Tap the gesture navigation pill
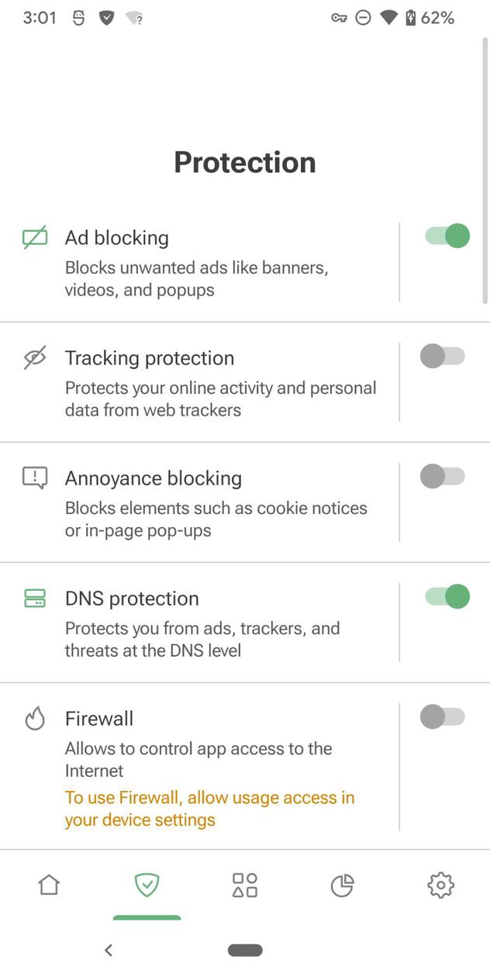Image resolution: width=490 pixels, height=980 pixels. tap(245, 949)
